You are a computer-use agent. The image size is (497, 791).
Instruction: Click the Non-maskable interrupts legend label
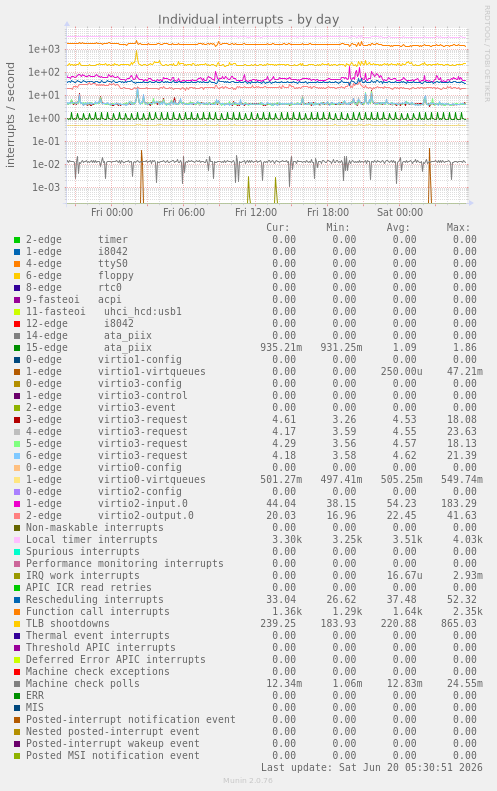(x=95, y=527)
